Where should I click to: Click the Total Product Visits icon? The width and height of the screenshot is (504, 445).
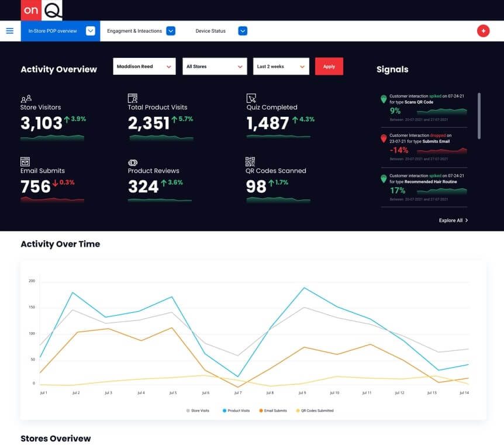(x=133, y=98)
